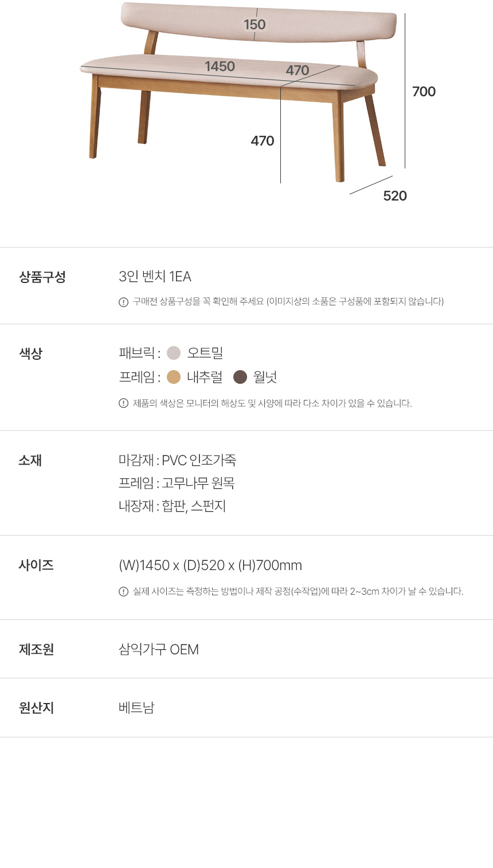Click the 원산지 row heading

(36, 708)
